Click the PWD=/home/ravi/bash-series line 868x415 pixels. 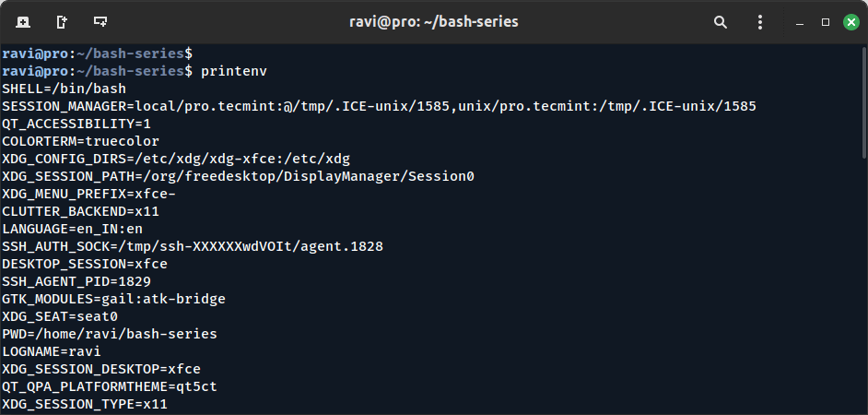tap(109, 334)
